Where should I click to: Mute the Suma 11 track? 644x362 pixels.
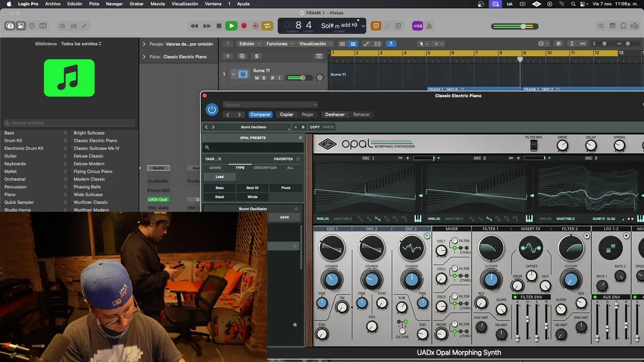click(x=257, y=78)
